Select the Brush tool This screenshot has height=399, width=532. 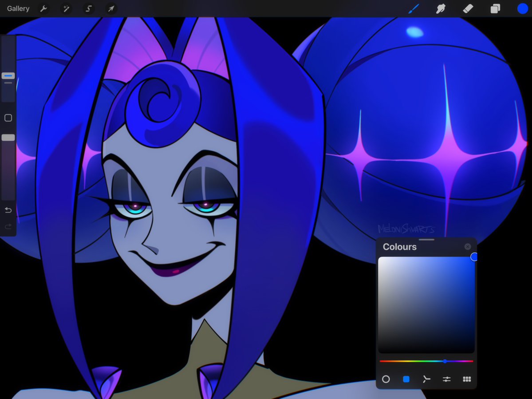(x=414, y=8)
